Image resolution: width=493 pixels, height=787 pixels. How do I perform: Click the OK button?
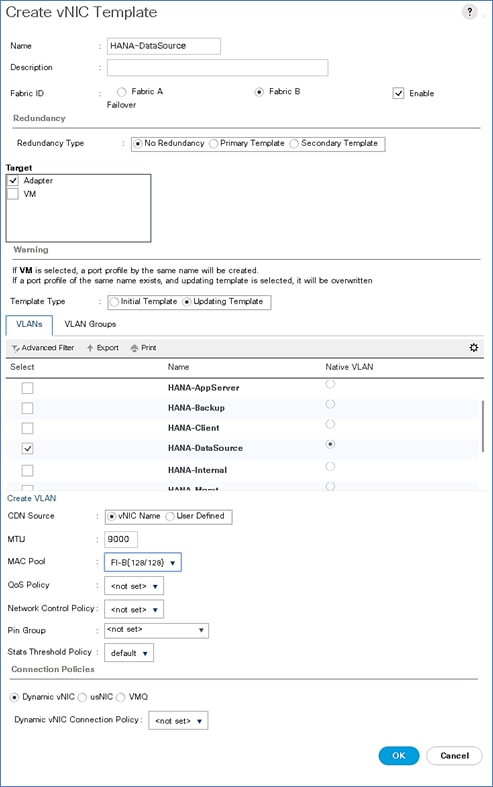click(x=399, y=756)
